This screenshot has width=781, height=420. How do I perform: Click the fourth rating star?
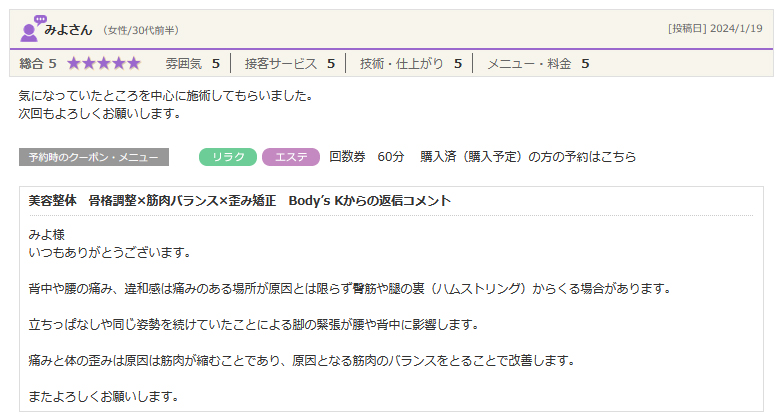(119, 63)
